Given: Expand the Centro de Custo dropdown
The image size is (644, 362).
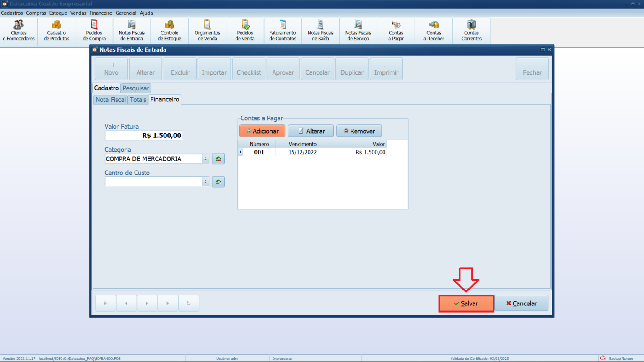Looking at the screenshot, I should 205,182.
